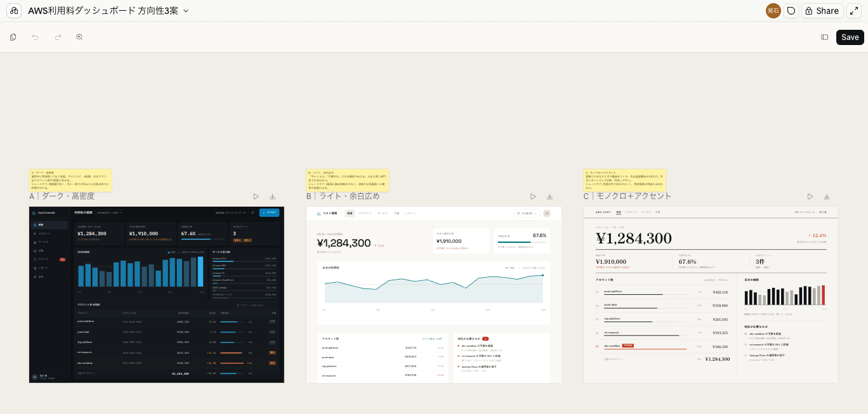The height and width of the screenshot is (414, 868).
Task: Enter fullscreen with the expand arrows icon
Action: pos(853,11)
